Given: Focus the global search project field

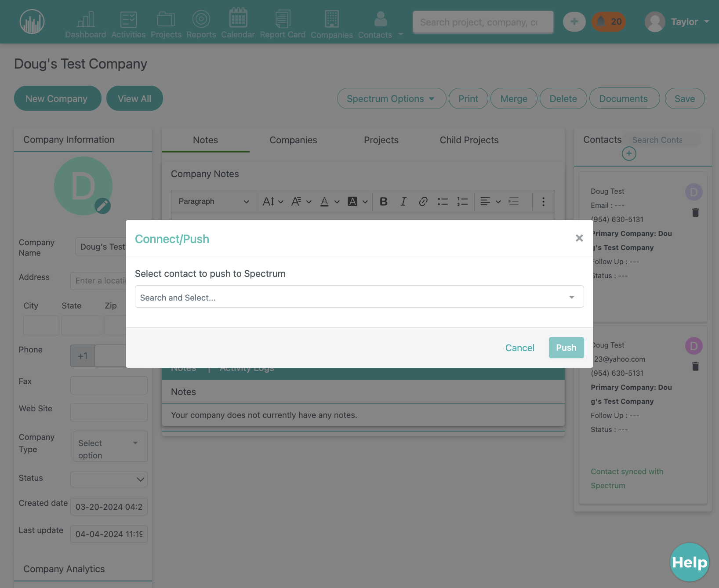Looking at the screenshot, I should 483,22.
